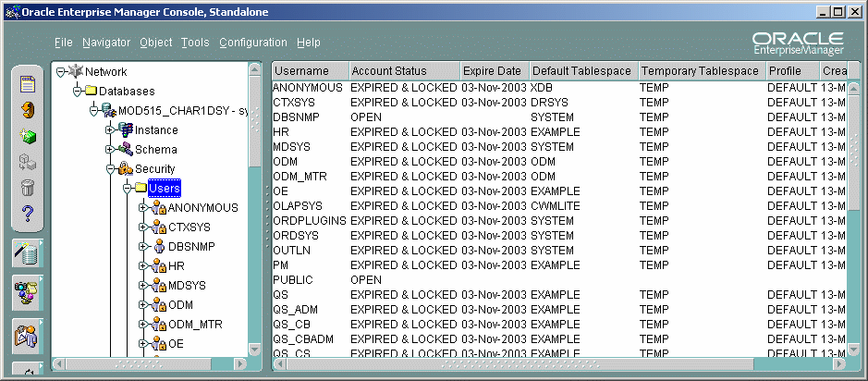This screenshot has width=868, height=381.
Task: Click users table horizontal scroll right arrow
Action: pos(838,363)
